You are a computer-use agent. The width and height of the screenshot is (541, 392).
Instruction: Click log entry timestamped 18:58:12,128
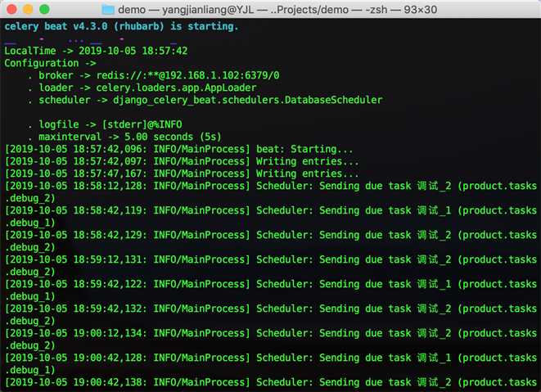pyautogui.click(x=270, y=192)
